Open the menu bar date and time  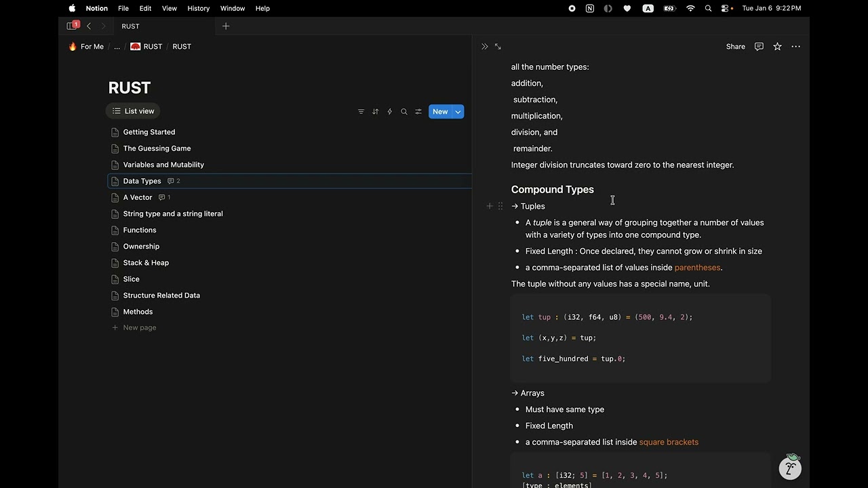point(772,8)
